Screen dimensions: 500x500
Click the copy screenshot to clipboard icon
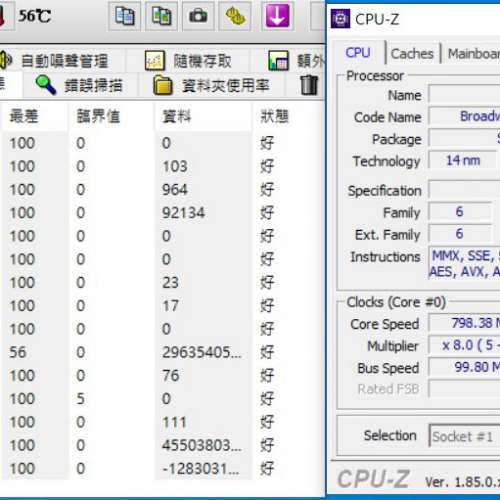(161, 16)
